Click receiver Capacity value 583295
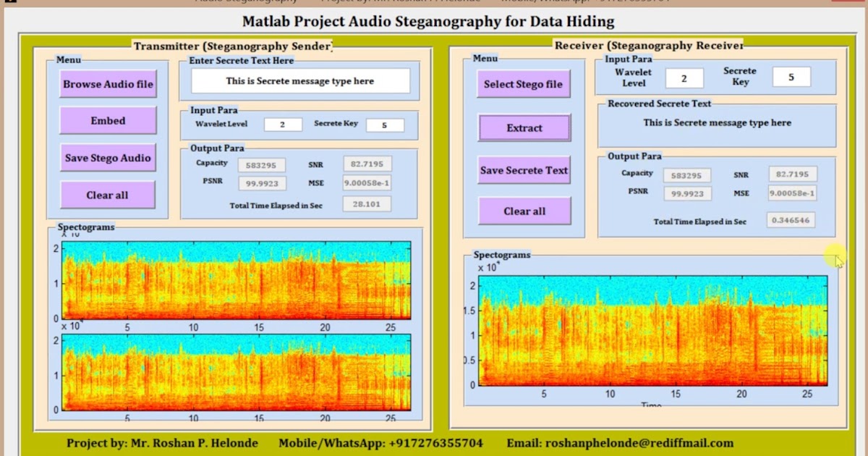 pos(686,175)
